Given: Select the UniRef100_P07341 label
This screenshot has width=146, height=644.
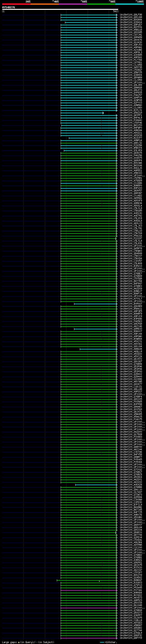Looking at the screenshot, I should click(x=131, y=590).
